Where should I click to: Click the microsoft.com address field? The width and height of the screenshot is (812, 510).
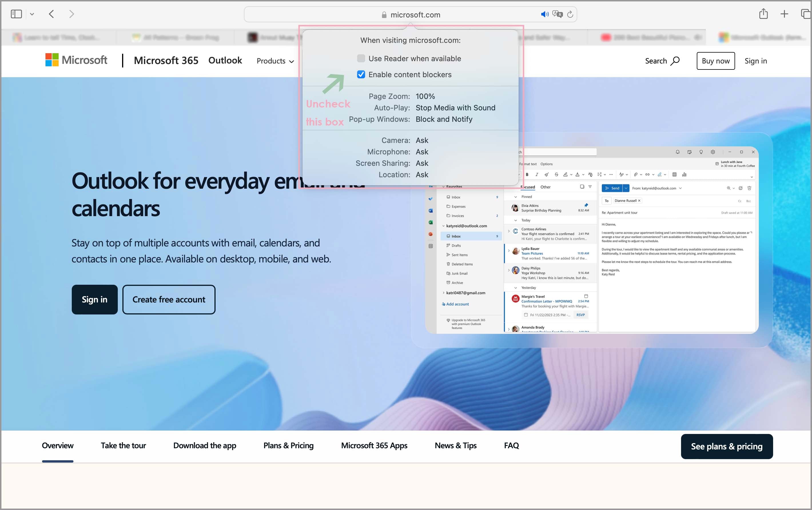click(415, 15)
